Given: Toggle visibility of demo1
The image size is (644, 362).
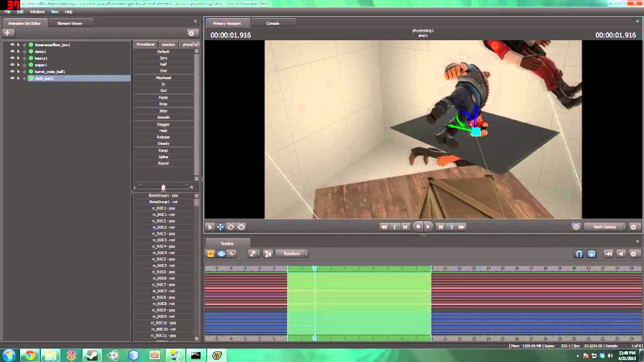Looking at the screenshot, I should [12, 51].
